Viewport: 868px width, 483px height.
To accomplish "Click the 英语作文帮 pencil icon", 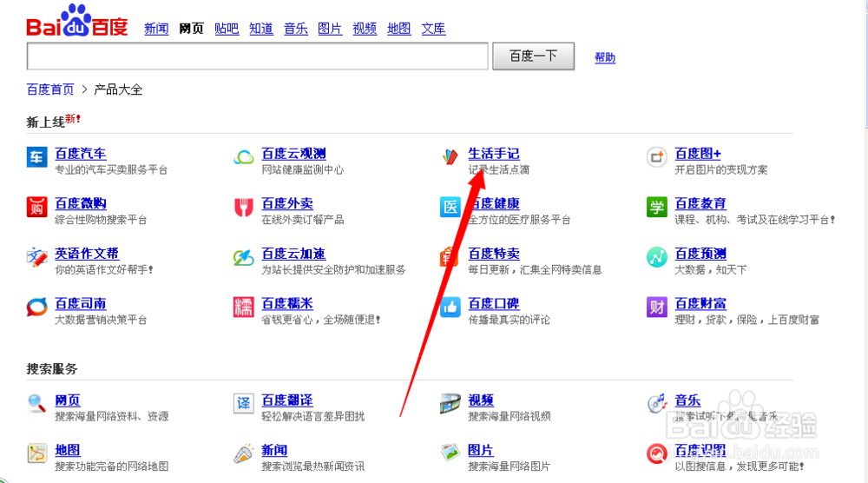I will (37, 257).
